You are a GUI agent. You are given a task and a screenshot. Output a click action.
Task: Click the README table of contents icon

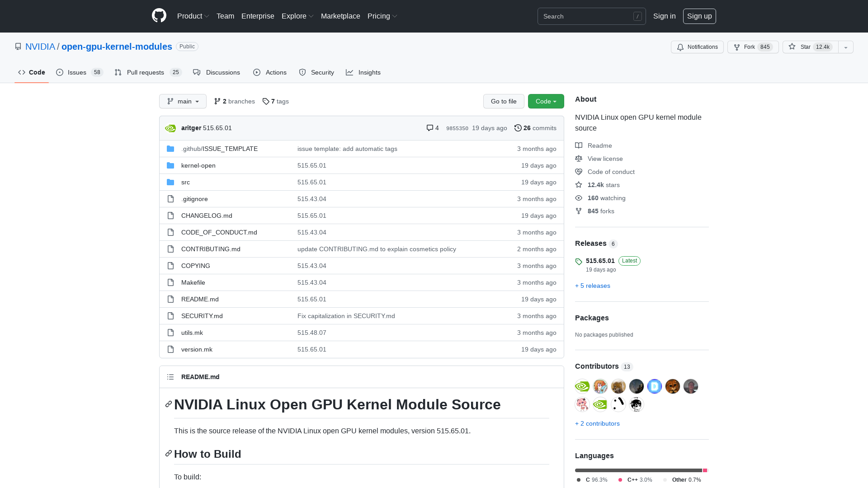click(x=170, y=377)
